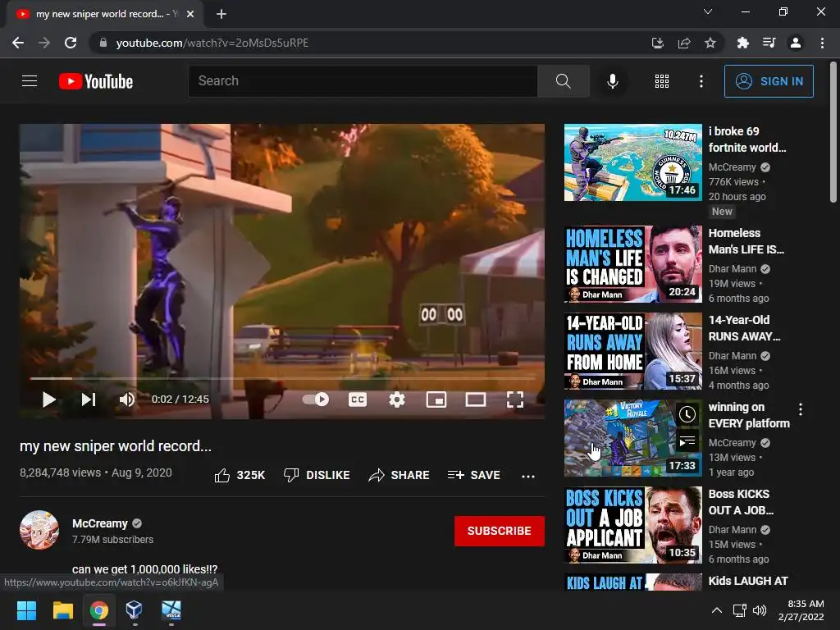This screenshot has width=840, height=630.
Task: Open McCreamy channel name link
Action: [100, 523]
